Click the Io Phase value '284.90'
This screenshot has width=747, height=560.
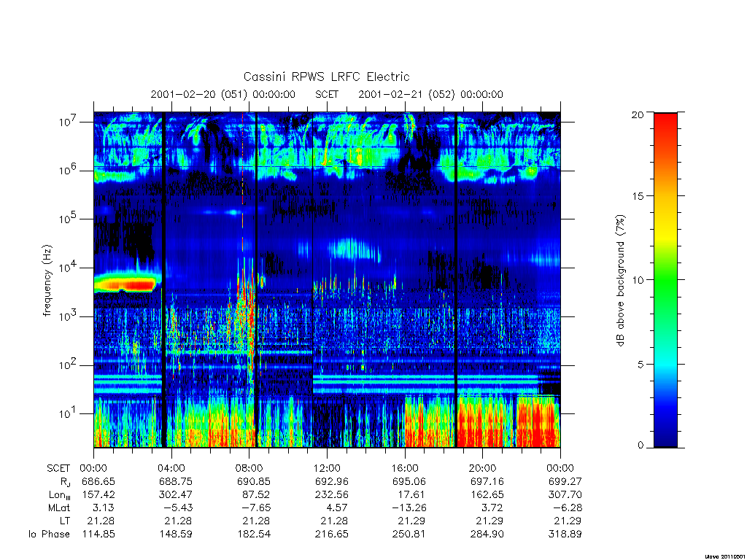(x=487, y=534)
